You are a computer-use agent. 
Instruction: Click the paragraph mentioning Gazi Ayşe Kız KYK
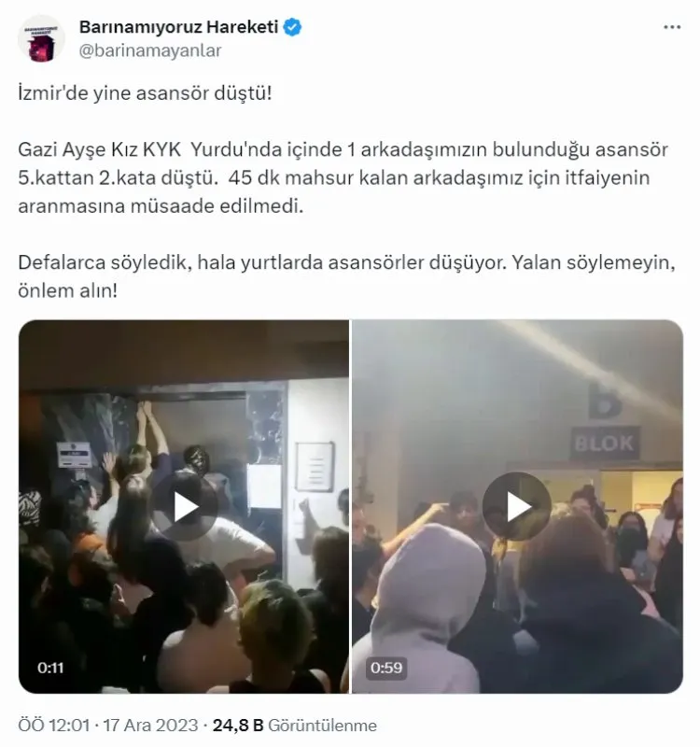coord(343,177)
